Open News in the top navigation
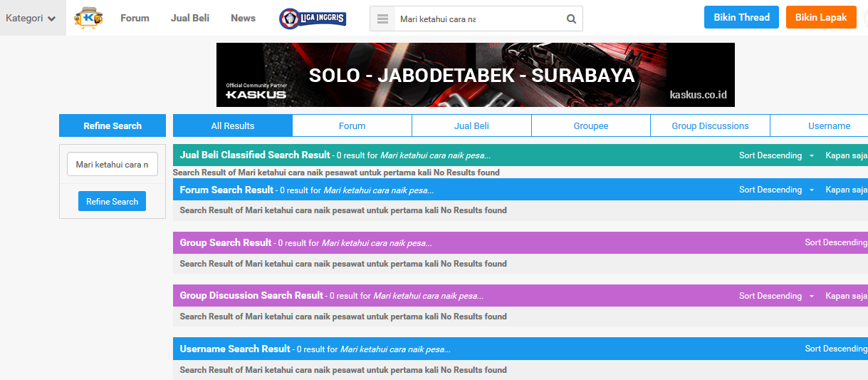The width and height of the screenshot is (868, 380). click(x=243, y=18)
